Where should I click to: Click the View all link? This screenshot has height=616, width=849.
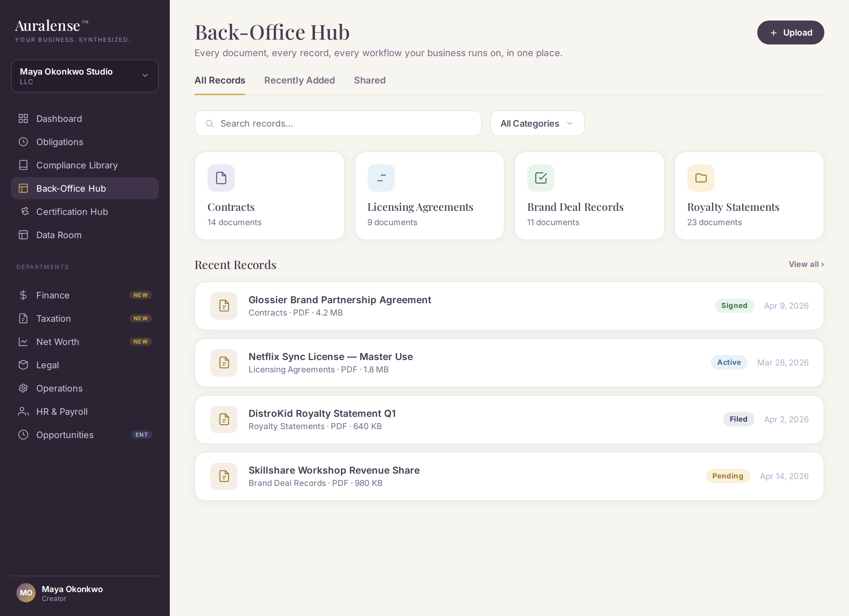click(x=806, y=264)
